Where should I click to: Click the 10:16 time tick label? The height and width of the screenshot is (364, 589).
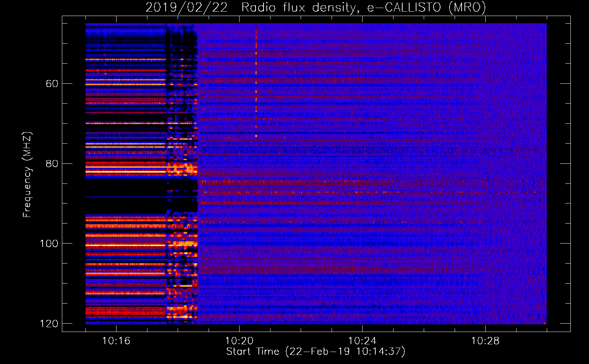tap(116, 341)
